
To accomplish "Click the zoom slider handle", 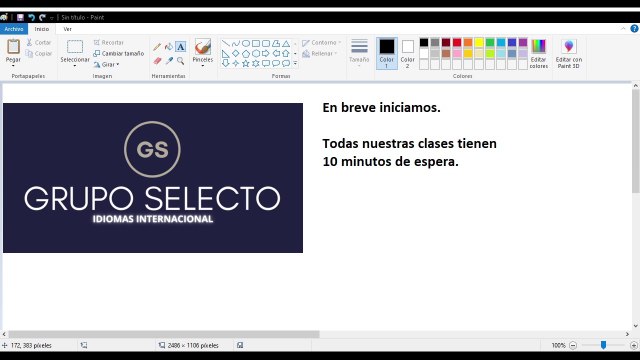I will (x=603, y=345).
